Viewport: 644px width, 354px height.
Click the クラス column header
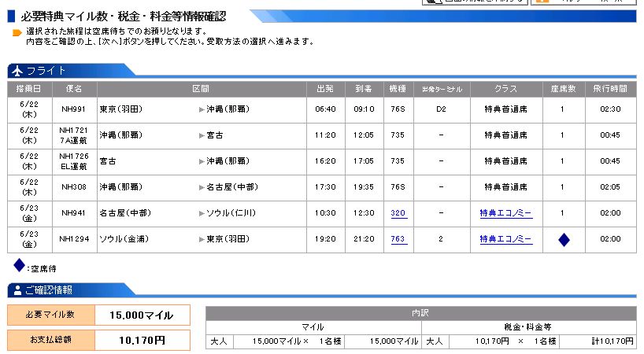pyautogui.click(x=505, y=89)
